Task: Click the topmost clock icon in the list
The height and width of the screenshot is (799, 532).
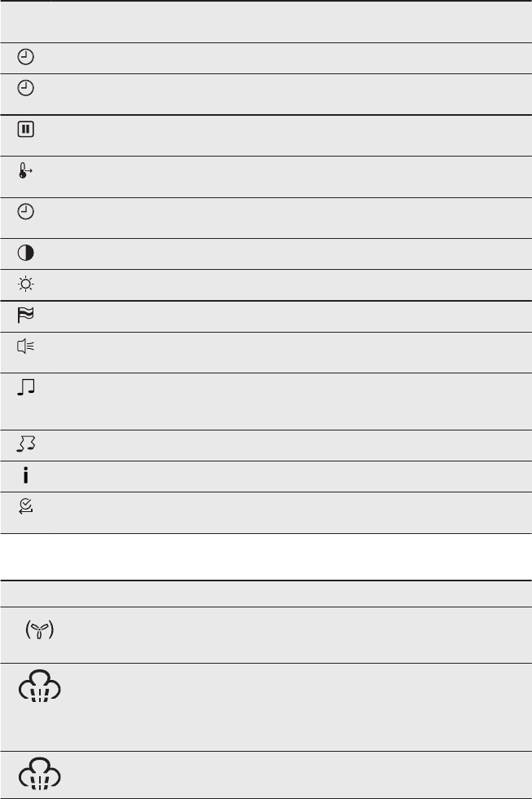Action: pos(24,57)
